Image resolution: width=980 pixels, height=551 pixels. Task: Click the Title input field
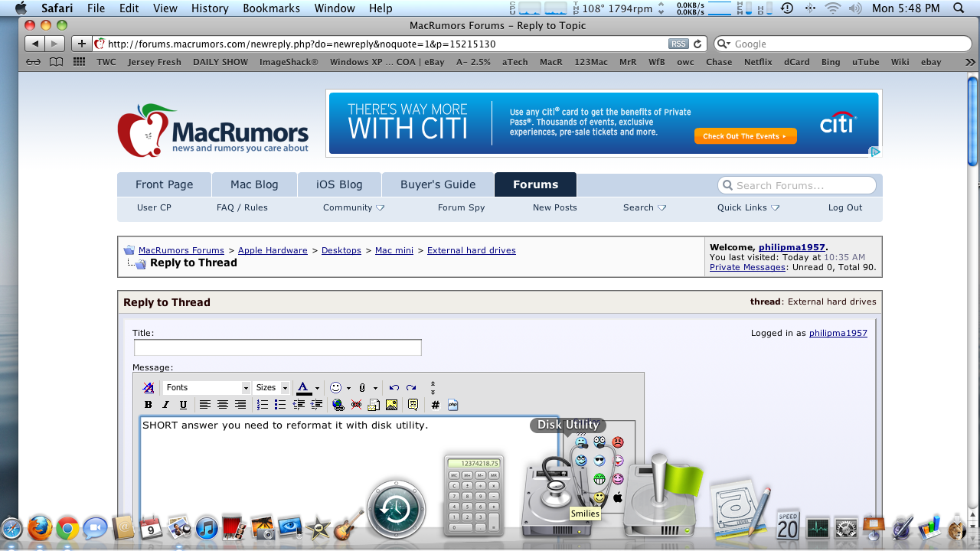point(278,347)
